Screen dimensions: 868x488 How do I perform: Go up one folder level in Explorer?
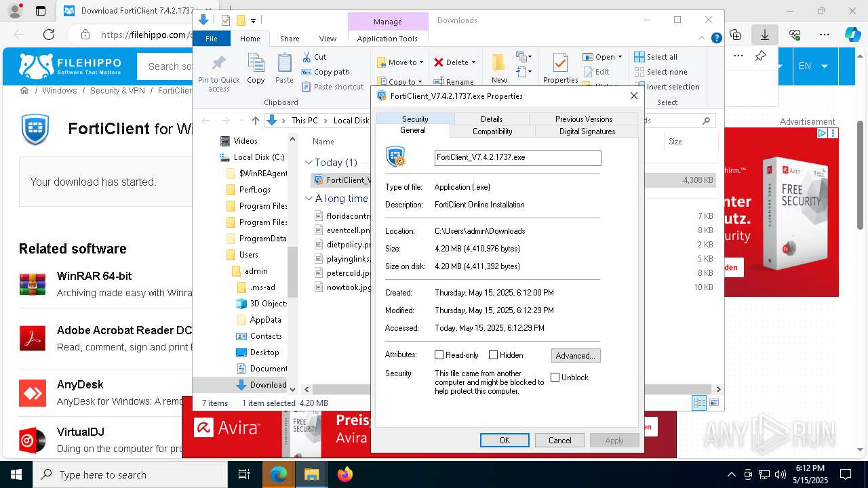(x=255, y=121)
